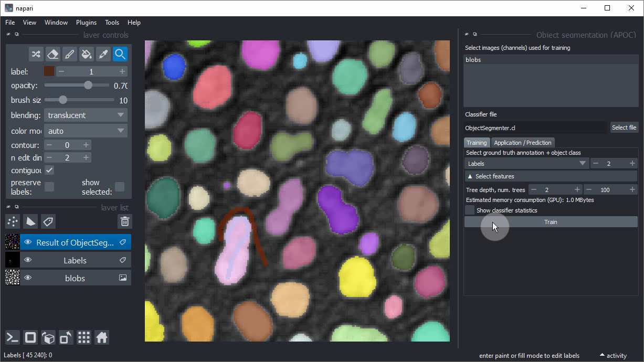Hide the blobs layer
644x362 pixels.
pyautogui.click(x=28, y=278)
